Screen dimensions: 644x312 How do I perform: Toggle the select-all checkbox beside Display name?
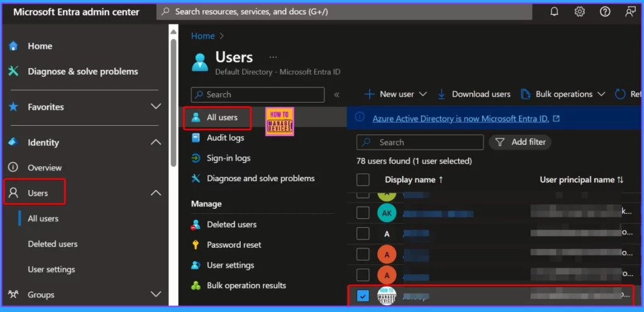click(x=363, y=180)
